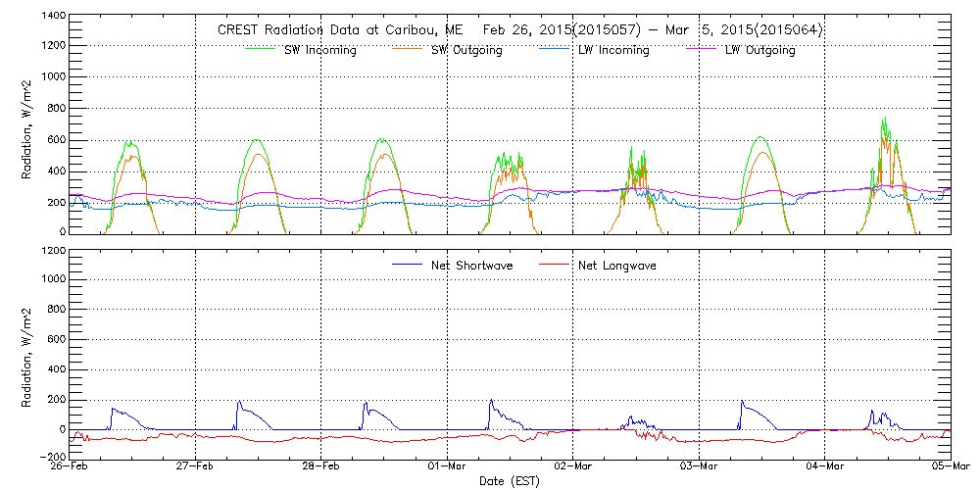Image resolution: width=980 pixels, height=490 pixels.
Task: Select the LW Outgoing legend entry
Action: (759, 51)
